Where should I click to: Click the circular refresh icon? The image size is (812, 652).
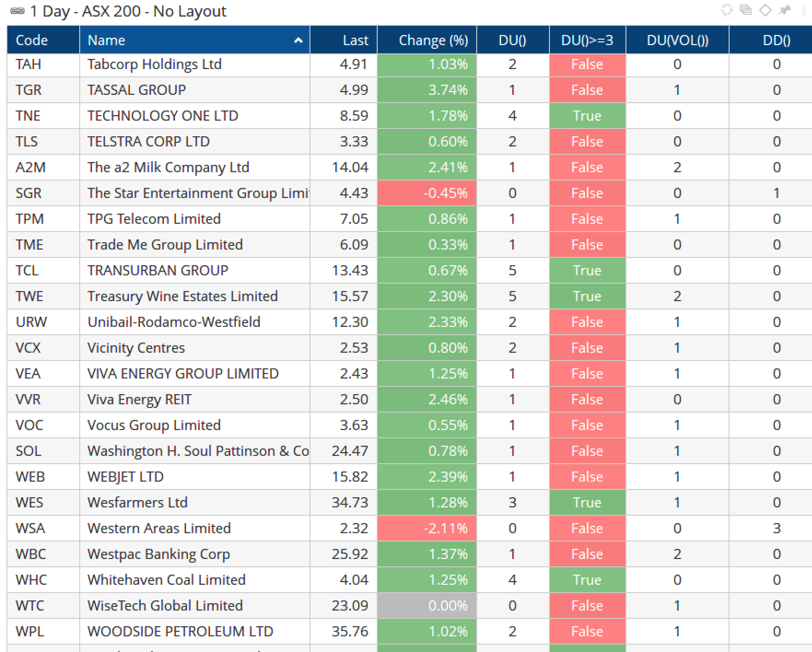(x=726, y=10)
